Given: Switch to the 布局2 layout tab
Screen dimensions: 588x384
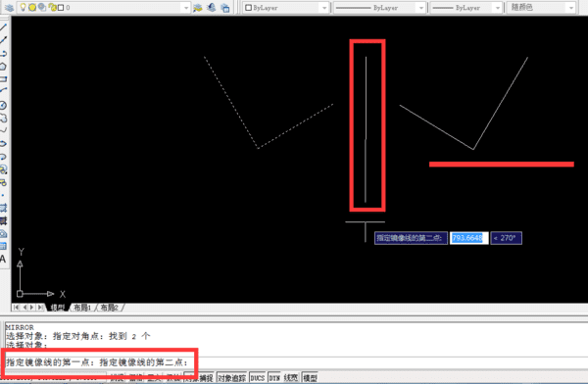Looking at the screenshot, I should pos(110,308).
